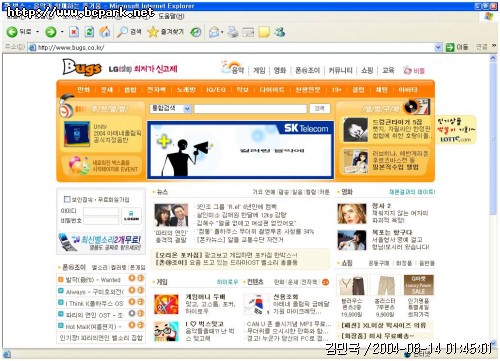Click the 비밀번호 password input field
The height and width of the screenshot is (361, 500).
pyautogui.click(x=101, y=220)
